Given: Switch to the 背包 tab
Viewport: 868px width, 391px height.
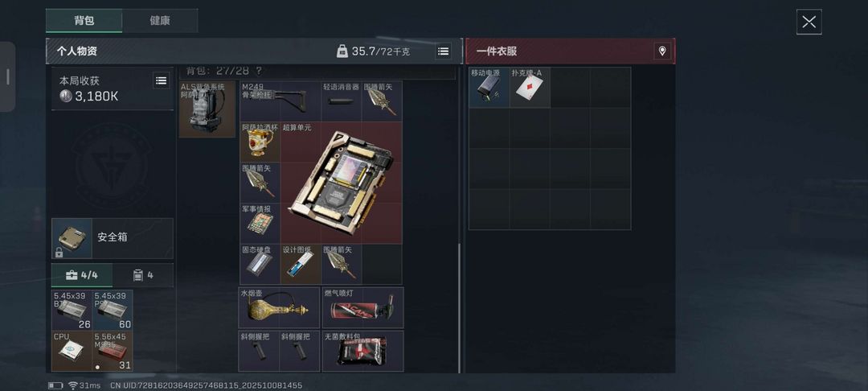Looking at the screenshot, I should (84, 21).
